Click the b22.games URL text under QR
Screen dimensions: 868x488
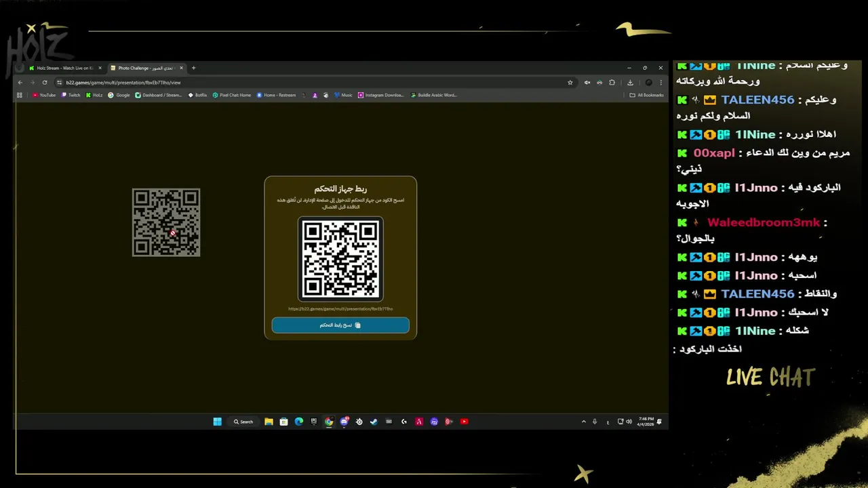pyautogui.click(x=340, y=309)
